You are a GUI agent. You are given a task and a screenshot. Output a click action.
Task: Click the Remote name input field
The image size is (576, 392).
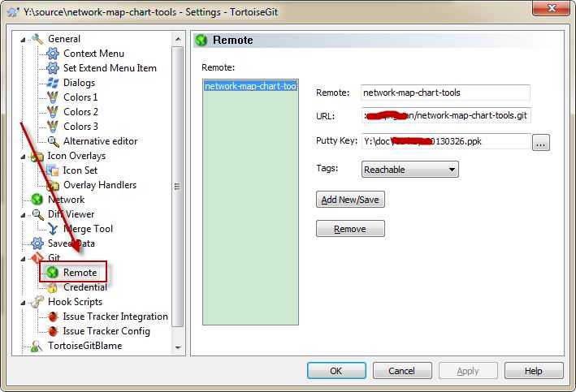tap(445, 93)
